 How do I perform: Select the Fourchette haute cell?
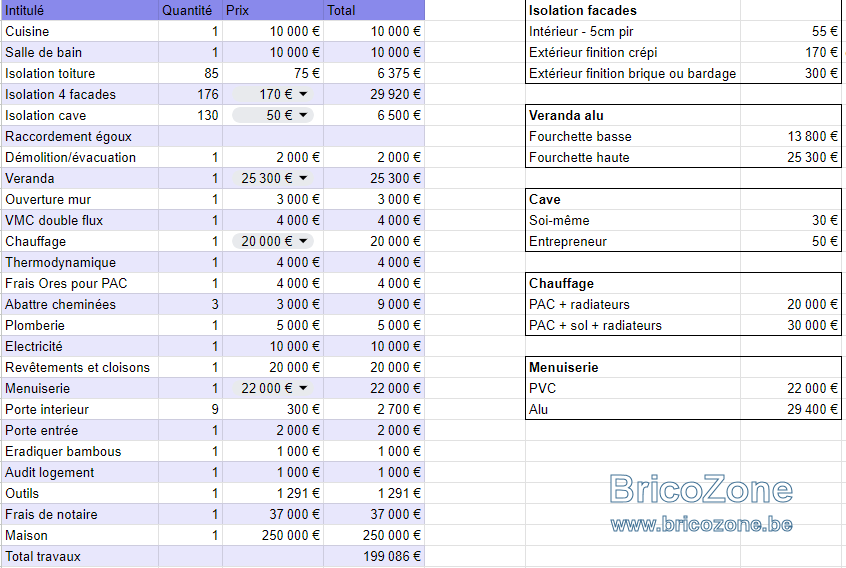pyautogui.click(x=632, y=158)
